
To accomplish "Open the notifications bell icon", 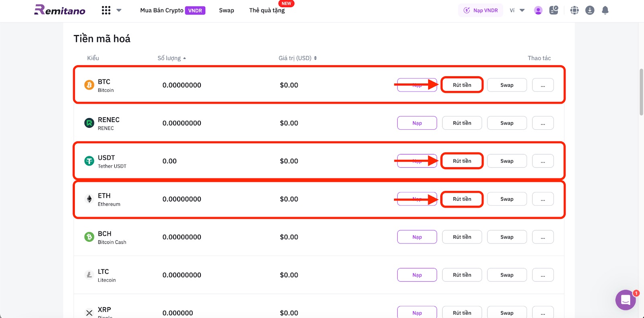I will (605, 10).
